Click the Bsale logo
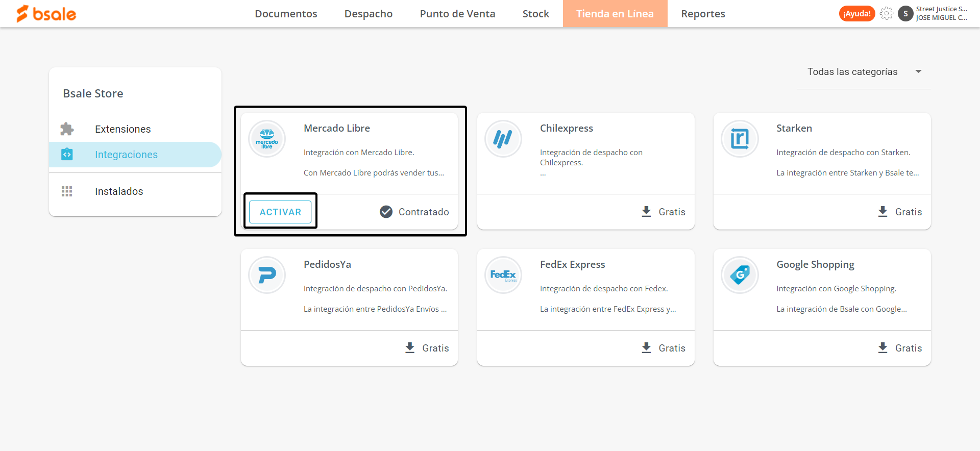Screen dimensions: 980x451 [46, 14]
